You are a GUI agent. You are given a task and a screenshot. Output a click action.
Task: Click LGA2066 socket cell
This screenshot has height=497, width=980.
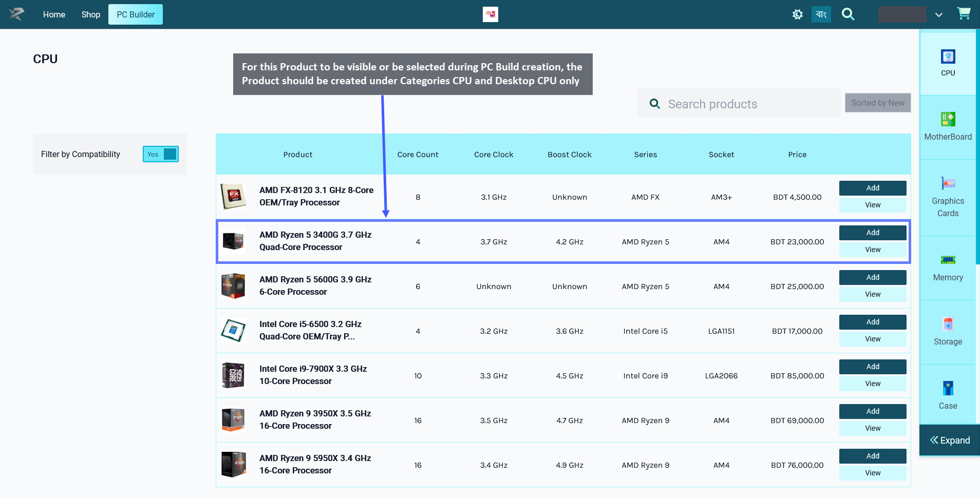click(x=721, y=376)
